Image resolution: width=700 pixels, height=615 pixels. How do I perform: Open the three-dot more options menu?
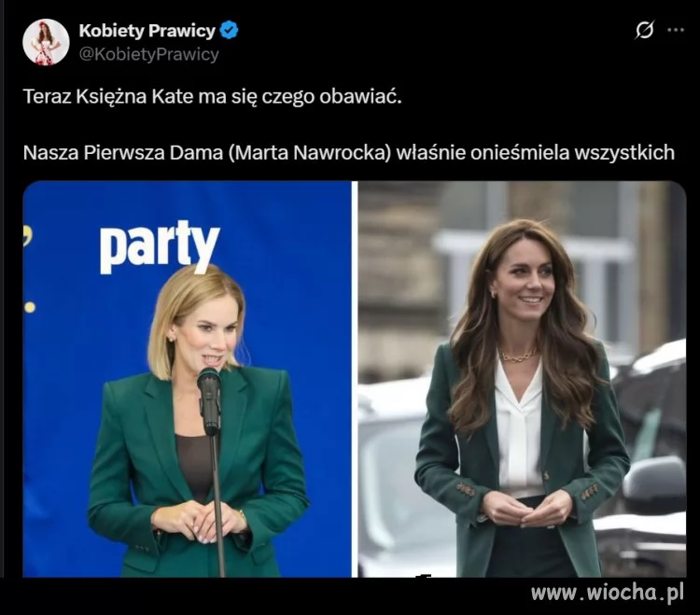point(676,31)
